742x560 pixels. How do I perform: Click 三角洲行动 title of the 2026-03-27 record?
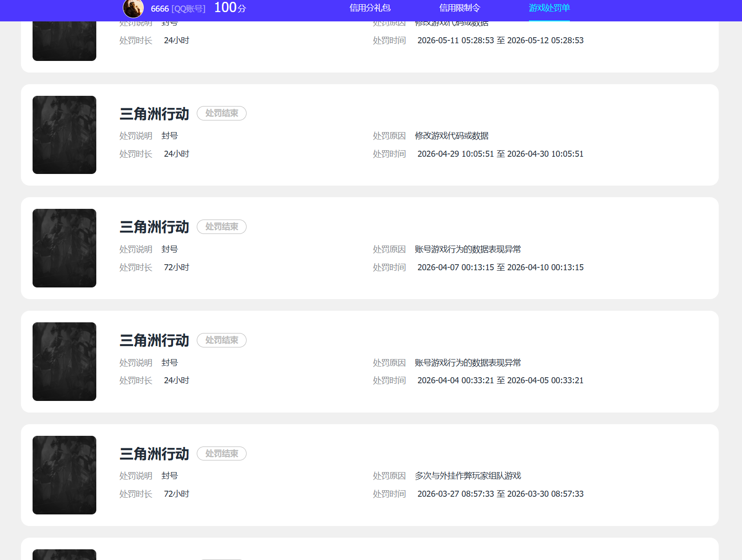(x=154, y=454)
